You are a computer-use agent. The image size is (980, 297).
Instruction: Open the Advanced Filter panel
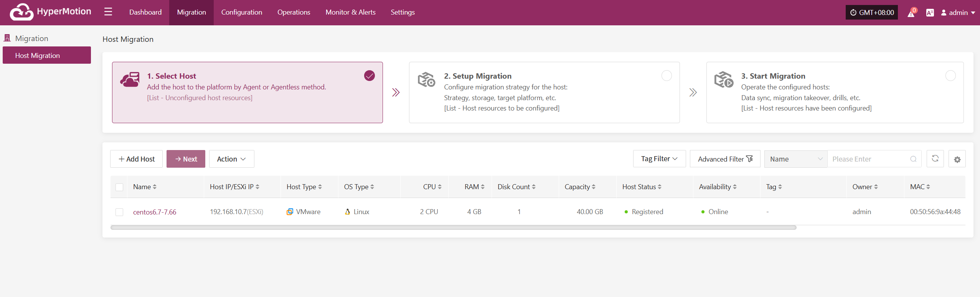coord(725,159)
